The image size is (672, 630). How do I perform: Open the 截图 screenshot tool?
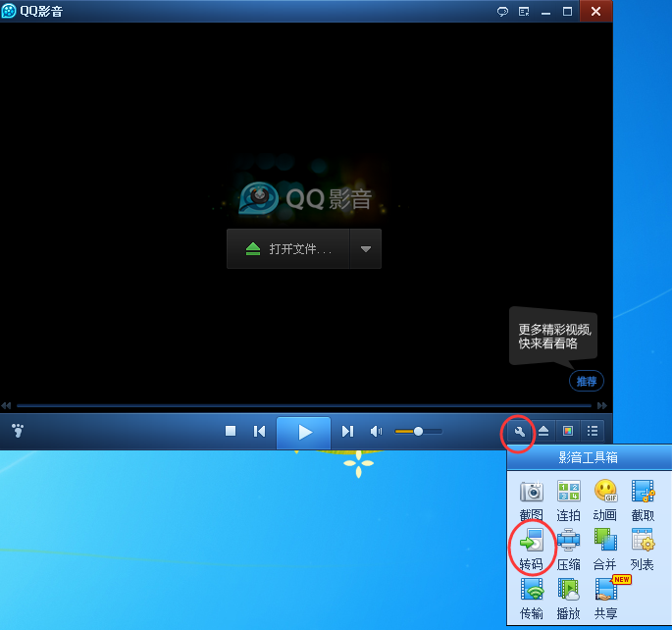[x=532, y=501]
